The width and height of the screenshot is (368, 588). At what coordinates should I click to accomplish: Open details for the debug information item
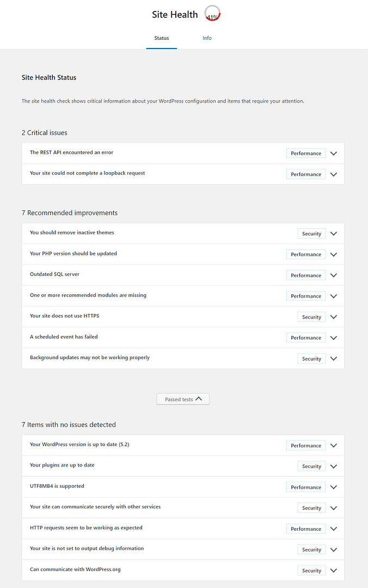point(333,549)
